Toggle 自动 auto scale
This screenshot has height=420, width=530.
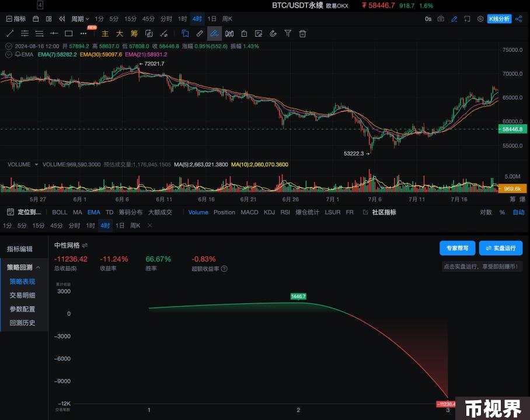(518, 212)
